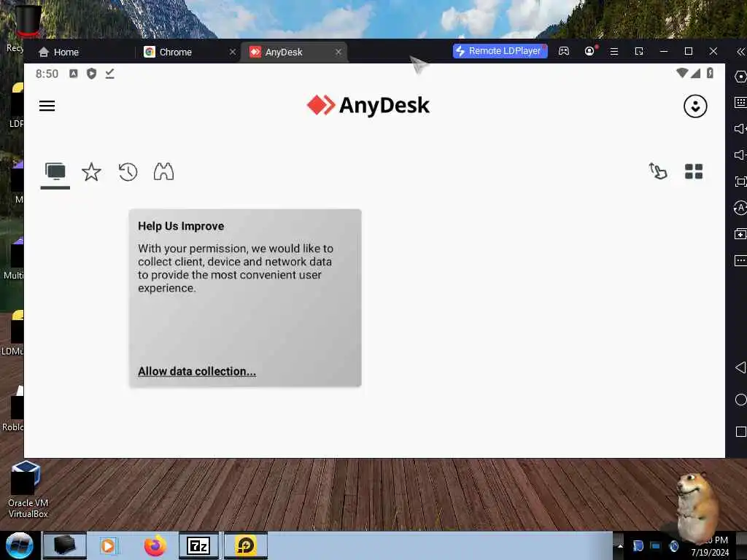Open keyboard mapping icon in sidebar

click(740, 102)
